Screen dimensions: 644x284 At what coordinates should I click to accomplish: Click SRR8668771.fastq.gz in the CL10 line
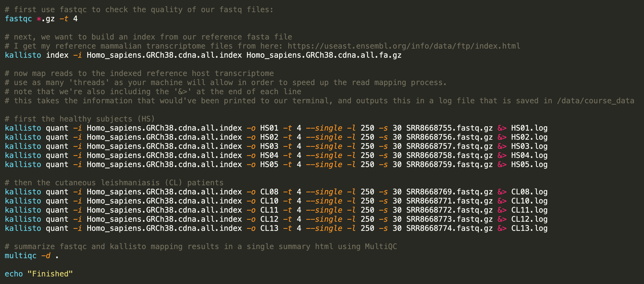point(450,201)
